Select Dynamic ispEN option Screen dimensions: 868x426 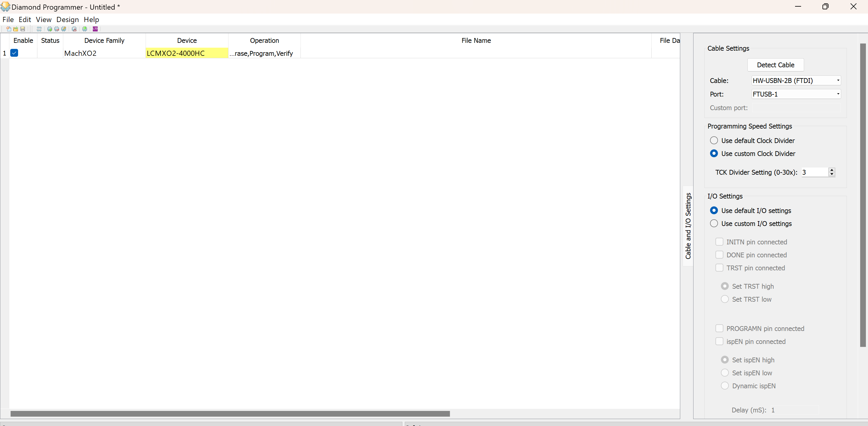(725, 386)
